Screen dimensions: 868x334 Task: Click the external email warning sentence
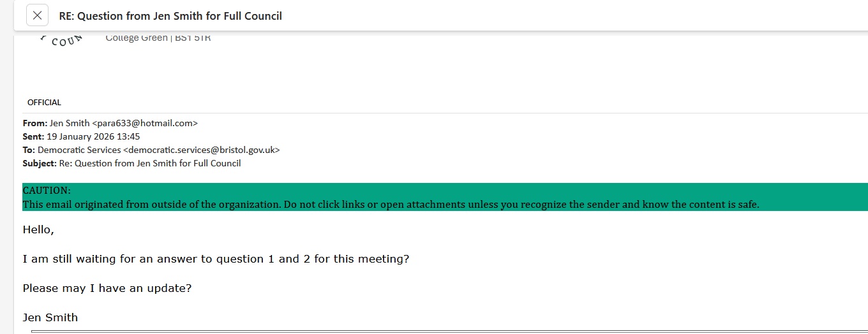pyautogui.click(x=391, y=205)
